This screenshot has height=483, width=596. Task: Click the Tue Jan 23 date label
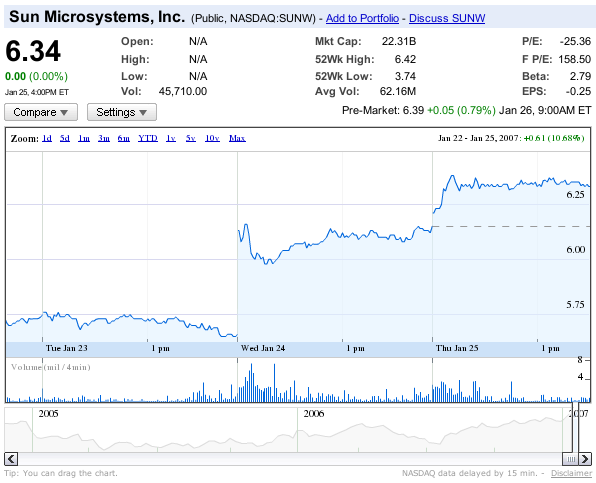pyautogui.click(x=67, y=348)
